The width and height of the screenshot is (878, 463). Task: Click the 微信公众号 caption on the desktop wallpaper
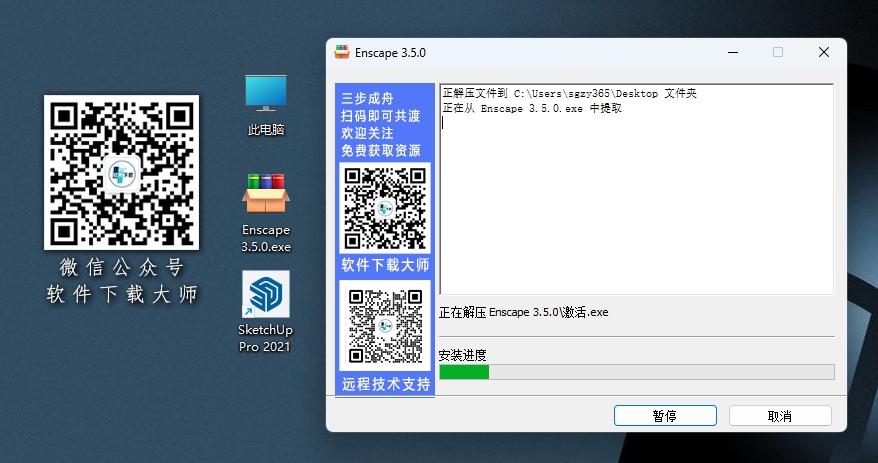click(x=122, y=267)
